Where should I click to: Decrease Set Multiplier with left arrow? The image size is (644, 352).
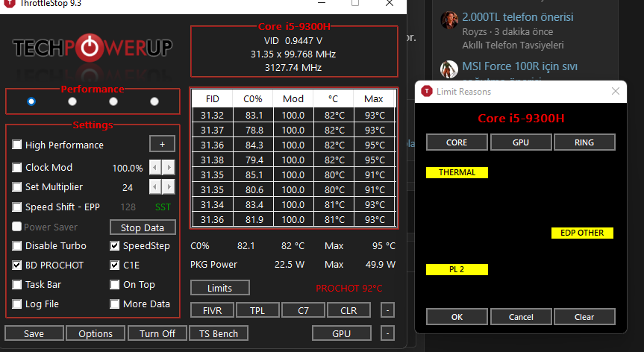[x=154, y=187]
